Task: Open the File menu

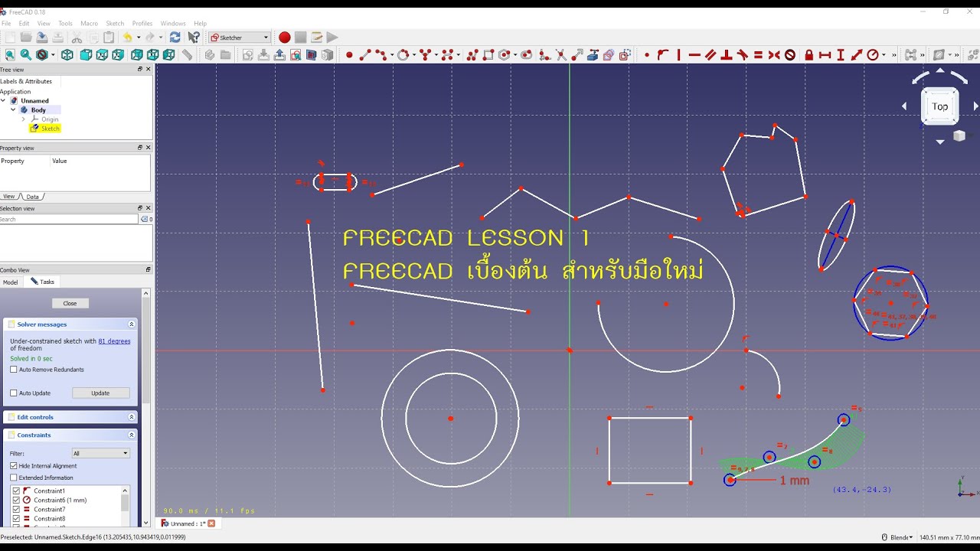Action: 6,24
